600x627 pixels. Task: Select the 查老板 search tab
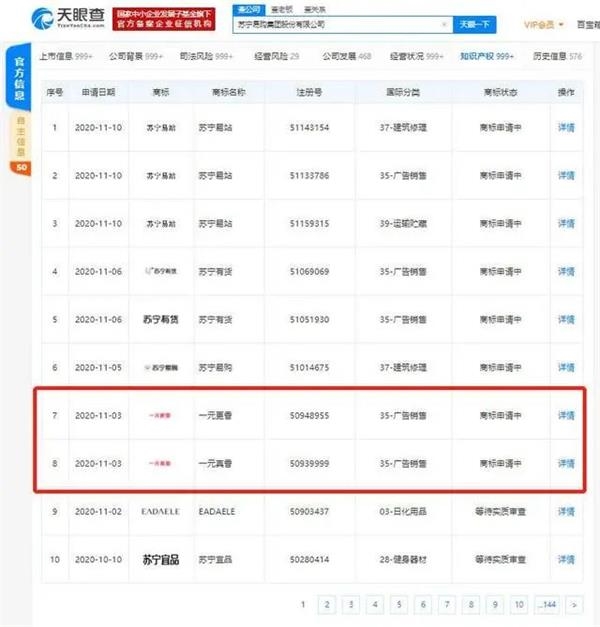coord(282,10)
